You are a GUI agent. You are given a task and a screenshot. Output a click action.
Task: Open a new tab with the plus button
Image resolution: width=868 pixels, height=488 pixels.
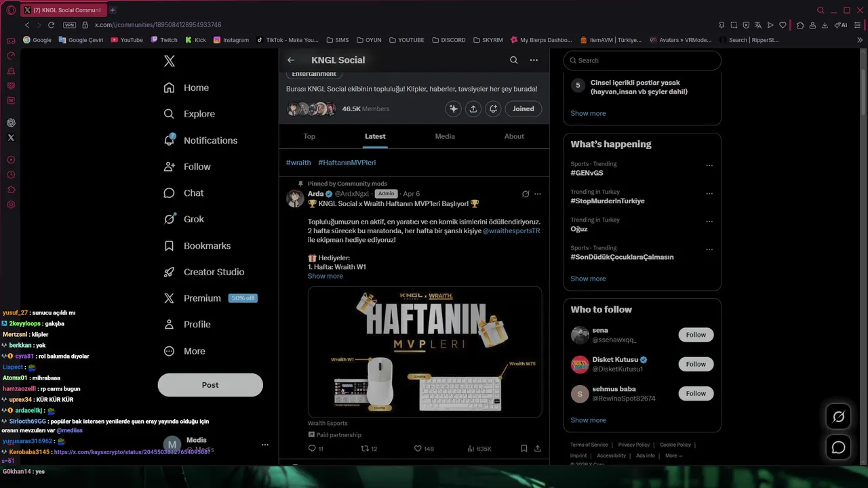(x=113, y=10)
